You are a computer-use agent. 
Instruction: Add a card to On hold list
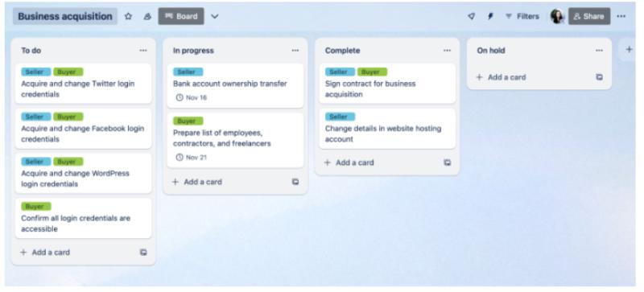point(501,77)
